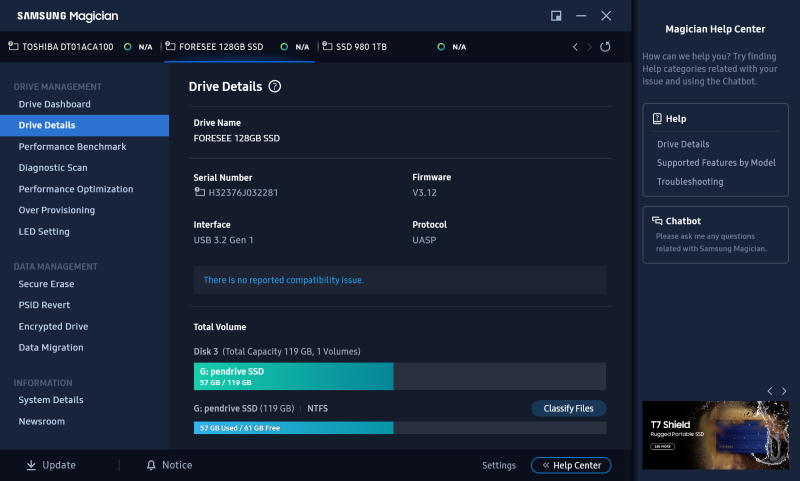The height and width of the screenshot is (481, 800).
Task: Open the Chatbot card
Action: 715,235
